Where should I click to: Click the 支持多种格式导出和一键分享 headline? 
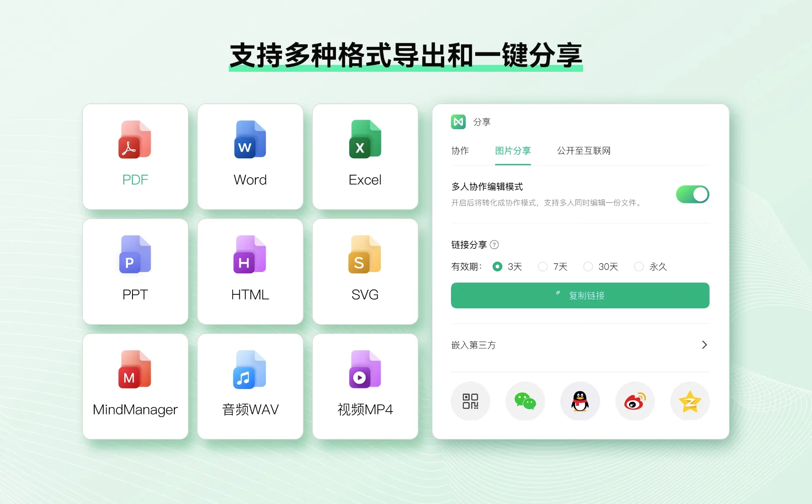[406, 55]
